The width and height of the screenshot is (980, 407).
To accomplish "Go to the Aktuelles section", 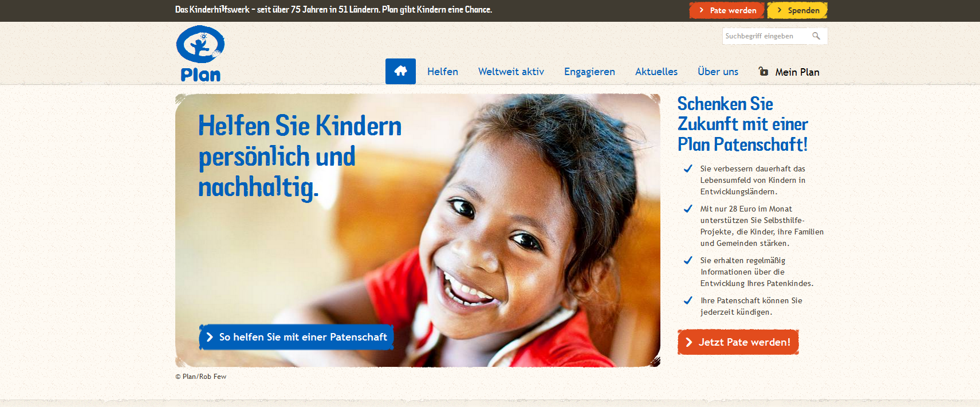I will (x=656, y=72).
